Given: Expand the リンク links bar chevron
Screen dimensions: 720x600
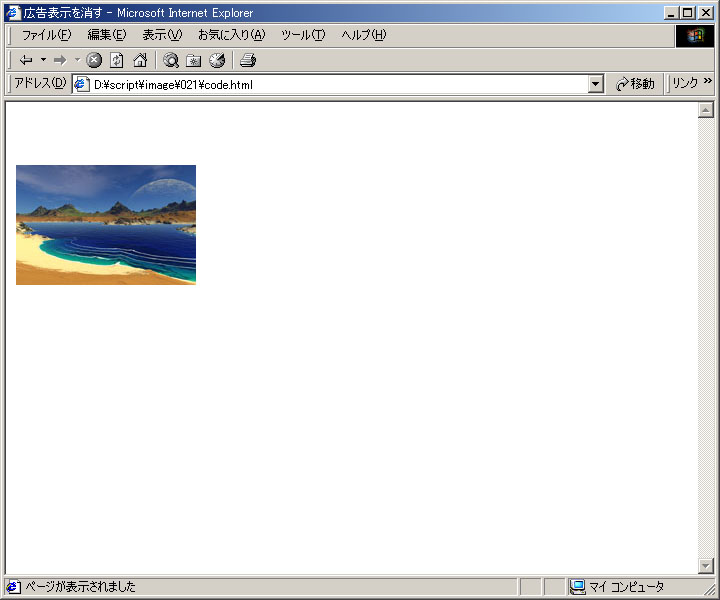Looking at the screenshot, I should tap(708, 81).
